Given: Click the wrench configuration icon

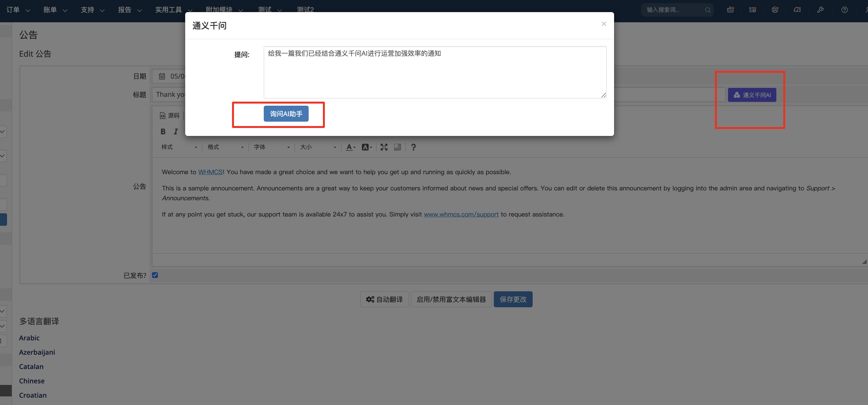Looking at the screenshot, I should point(820,10).
